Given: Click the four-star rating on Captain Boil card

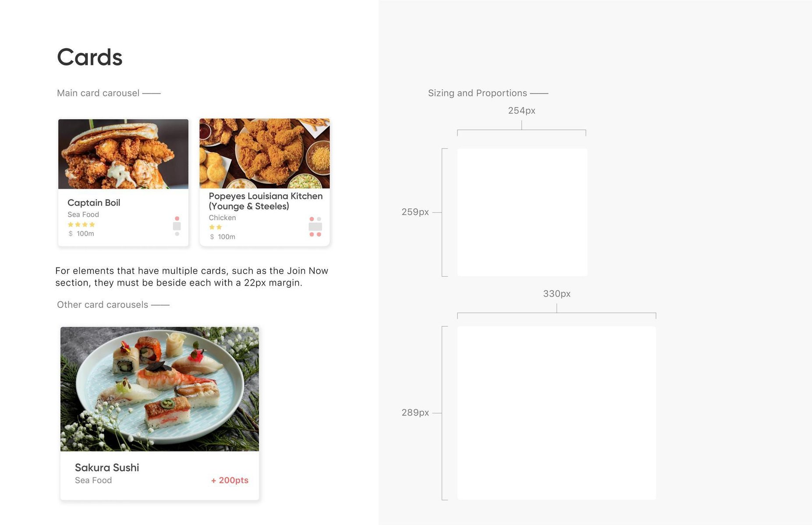Looking at the screenshot, I should tap(82, 225).
